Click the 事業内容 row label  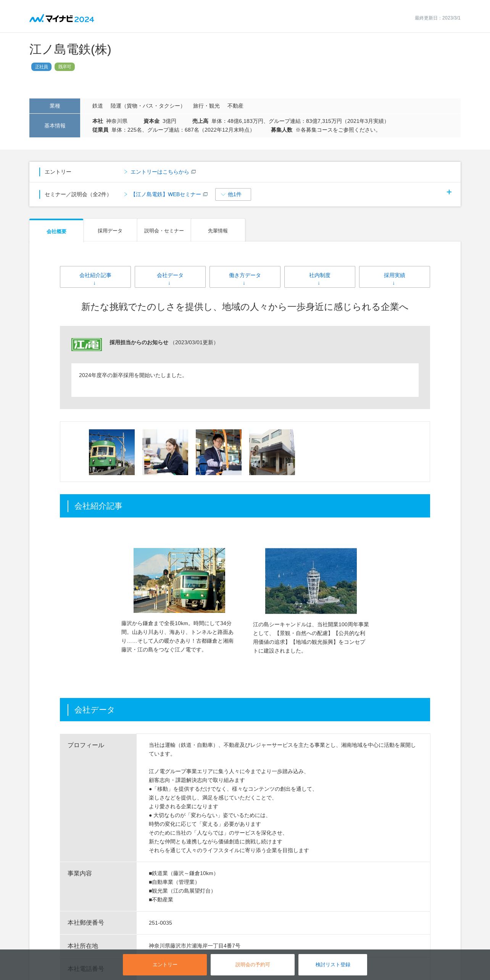80,874
